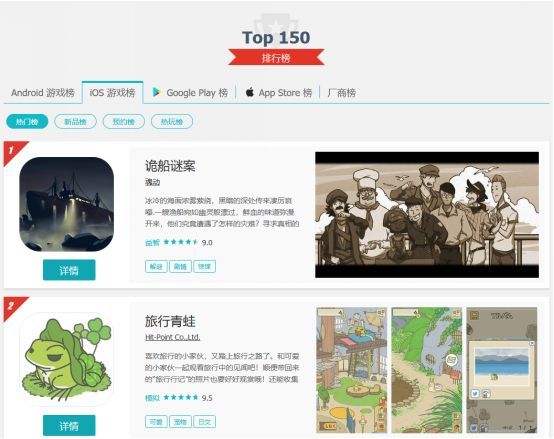Click the 日文 tag under 旅行青蛙

point(205,422)
